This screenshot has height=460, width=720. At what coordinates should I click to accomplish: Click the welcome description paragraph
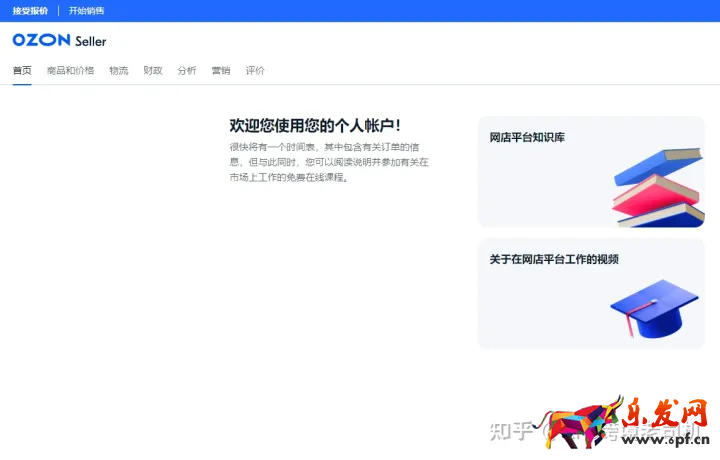(x=329, y=161)
